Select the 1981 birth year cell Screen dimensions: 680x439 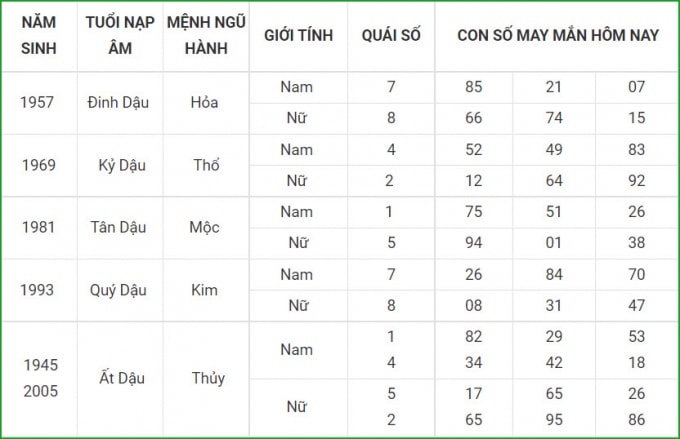pyautogui.click(x=39, y=228)
